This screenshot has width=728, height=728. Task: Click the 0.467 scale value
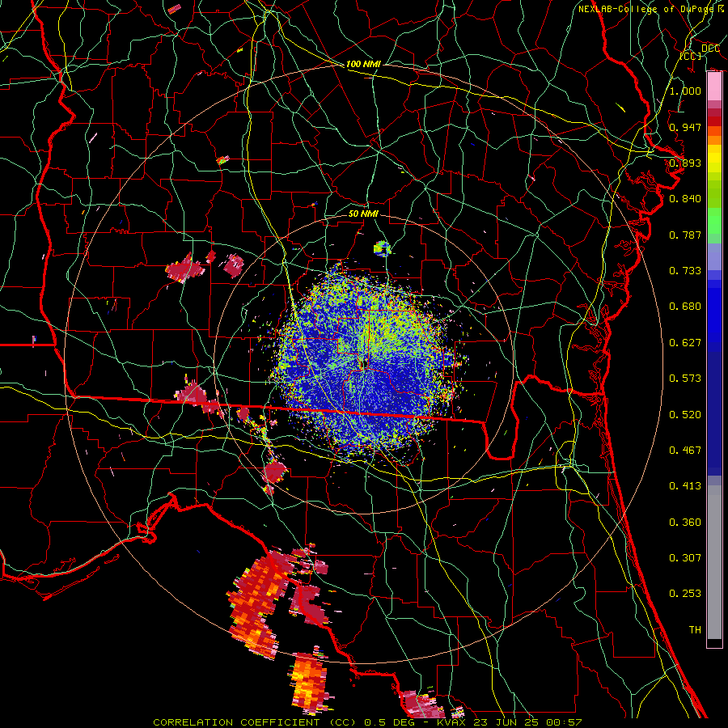click(685, 451)
